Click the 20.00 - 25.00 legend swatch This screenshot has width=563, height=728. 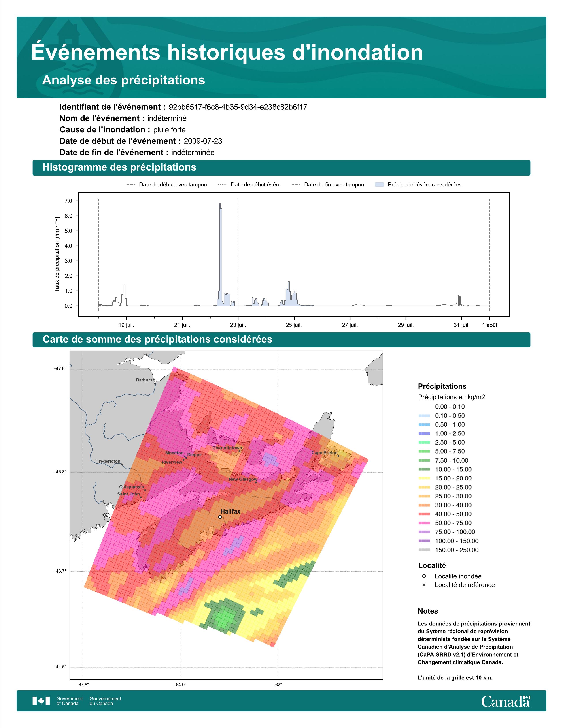424,487
